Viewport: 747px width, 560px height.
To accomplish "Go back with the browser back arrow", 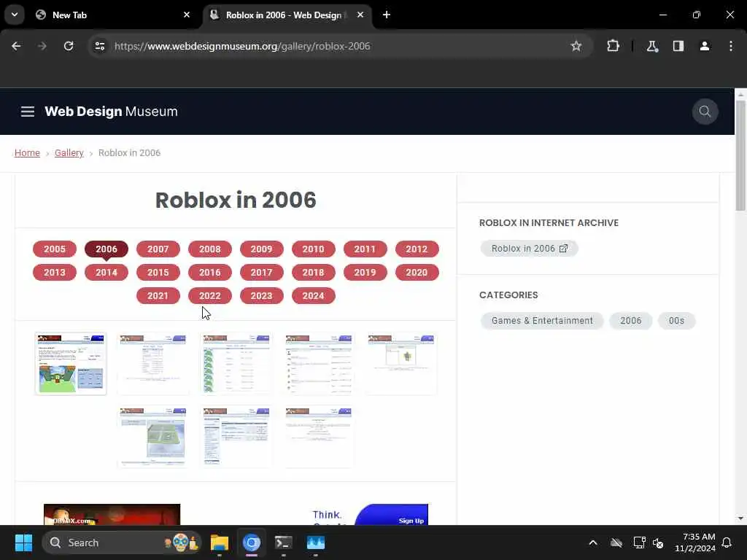I will [16, 46].
